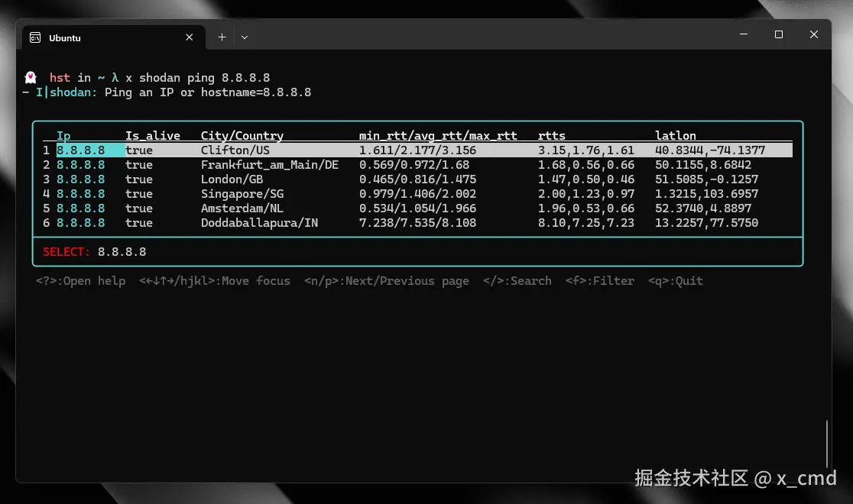Viewport: 853px width, 504px height.
Task: Select the Ubuntu terminal tab
Action: [113, 37]
